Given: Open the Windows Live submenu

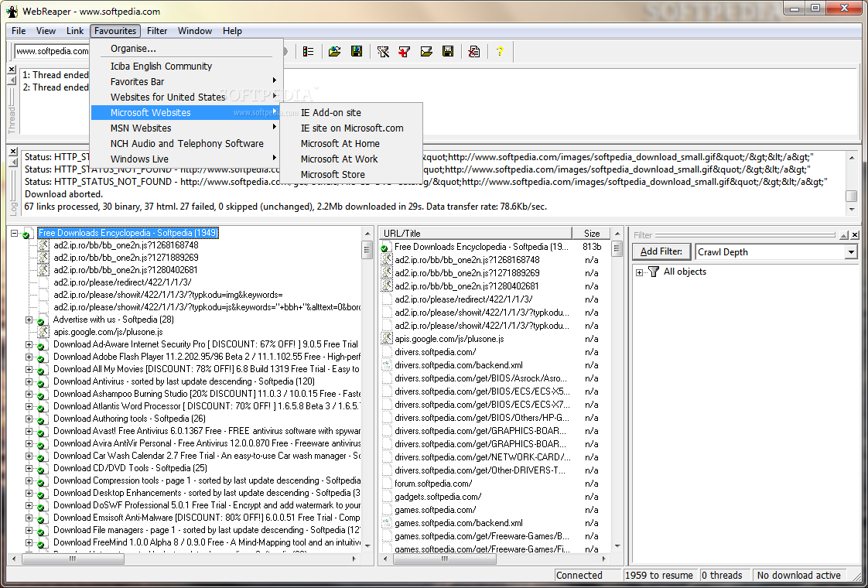Looking at the screenshot, I should pyautogui.click(x=186, y=159).
